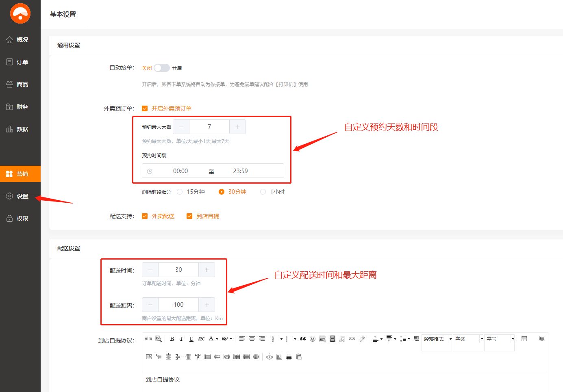Uncheck the 到店自提 pickup checkbox

coord(189,216)
